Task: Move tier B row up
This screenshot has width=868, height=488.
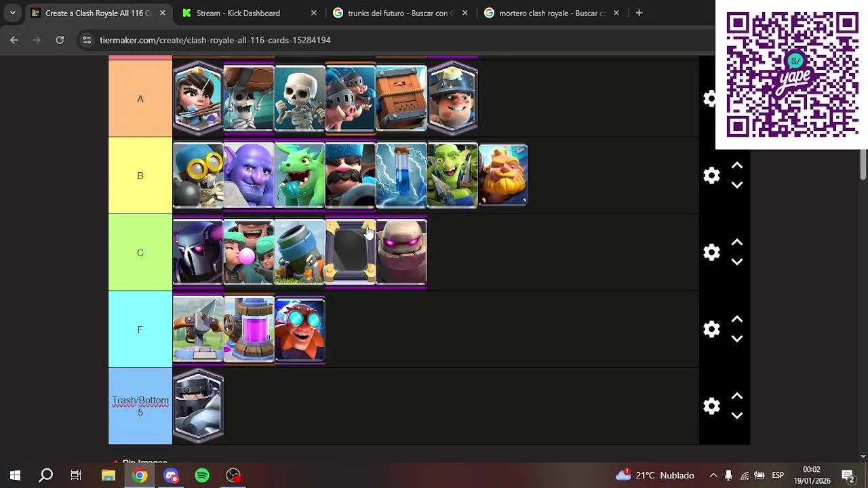Action: [x=737, y=166]
